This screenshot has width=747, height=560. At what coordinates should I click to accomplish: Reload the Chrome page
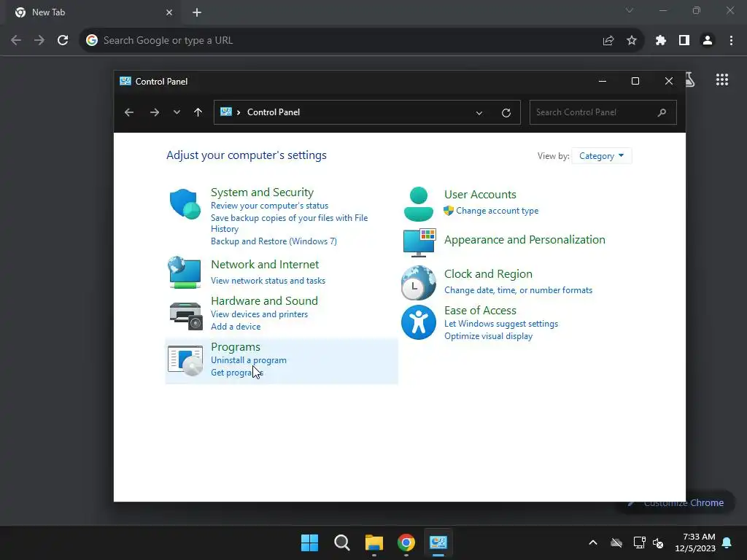[x=63, y=40]
